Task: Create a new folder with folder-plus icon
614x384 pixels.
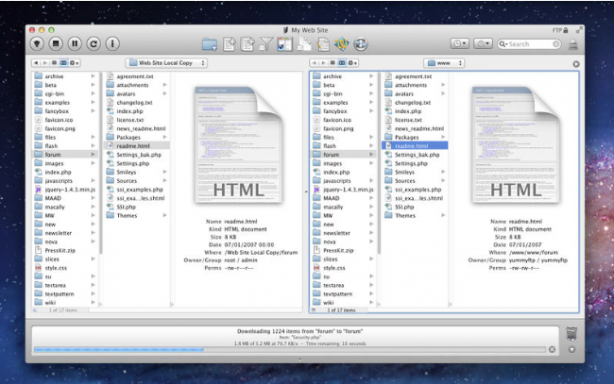Action: [209, 44]
